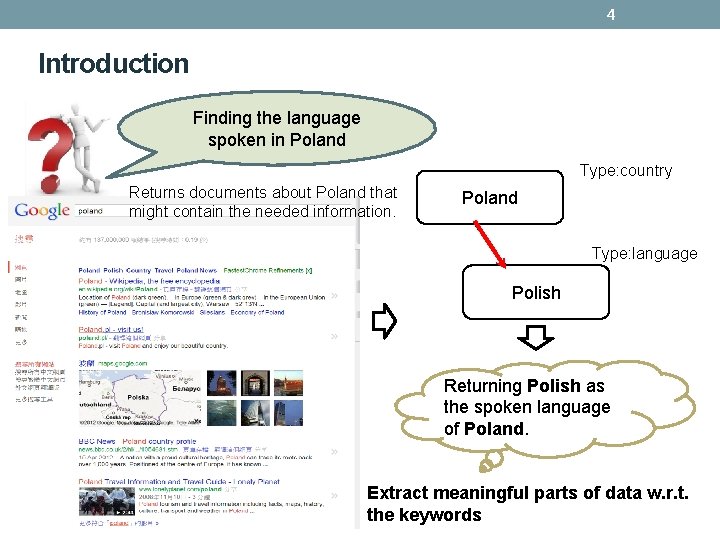This screenshot has width=720, height=540.
Task: Click the green www.lonelyplanet.com/poland URL
Action: click(180, 489)
